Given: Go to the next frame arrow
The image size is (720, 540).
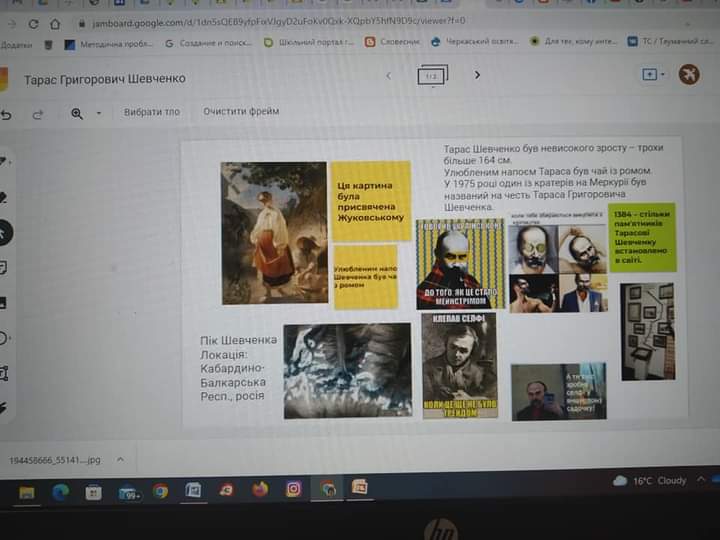Looking at the screenshot, I should click(477, 75).
